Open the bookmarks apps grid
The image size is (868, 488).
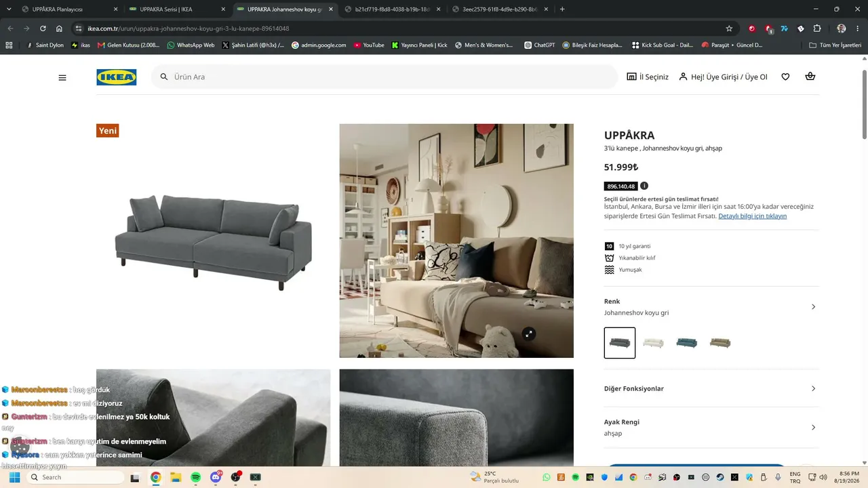(x=9, y=45)
